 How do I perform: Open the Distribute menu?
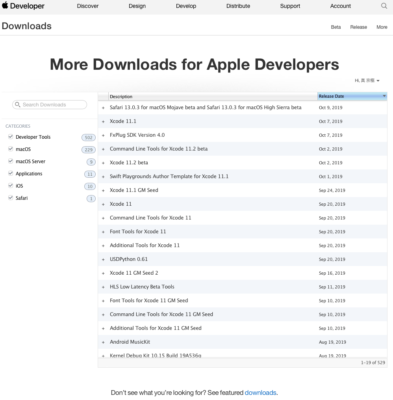click(x=238, y=6)
